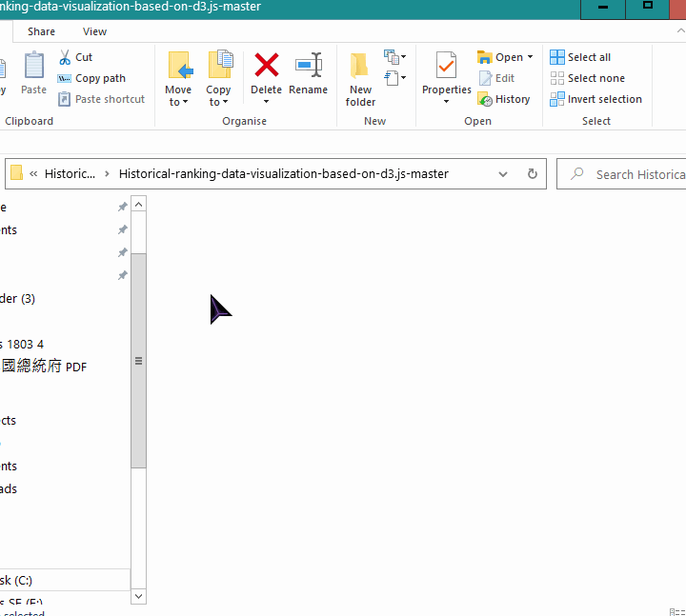Viewport: 686px width, 616px height.
Task: Maximize the Explorer window
Action: point(648,8)
